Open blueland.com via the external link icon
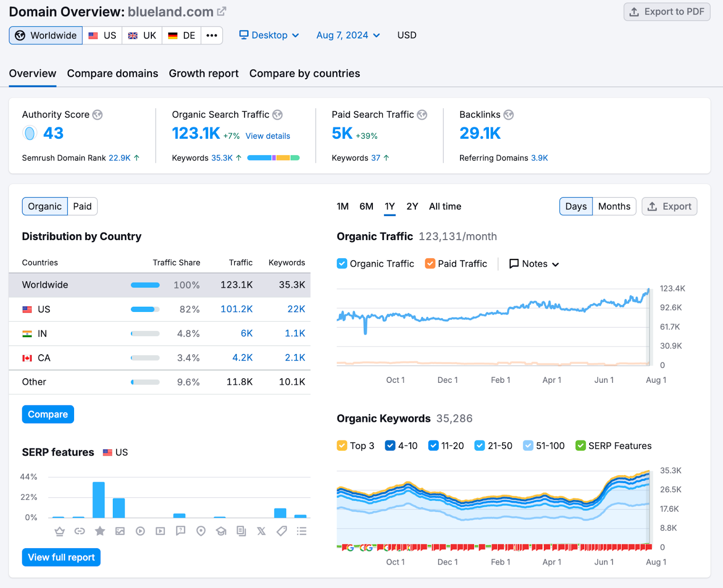This screenshot has width=723, height=588. point(221,11)
